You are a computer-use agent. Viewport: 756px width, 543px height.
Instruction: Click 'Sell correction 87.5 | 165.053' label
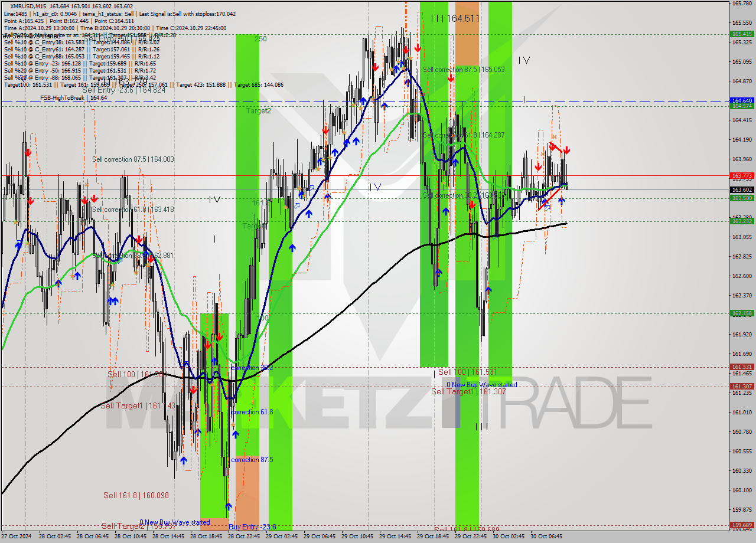(464, 70)
